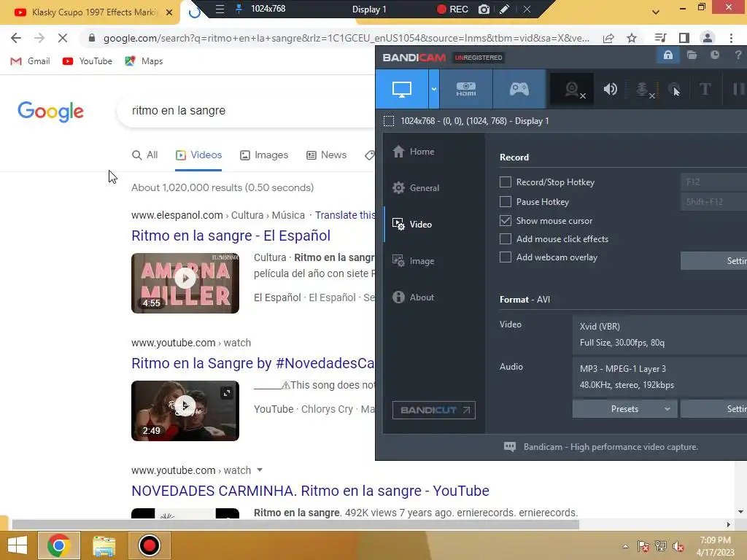Open Maps bookmark
Screen dimensions: 747x560
point(144,61)
